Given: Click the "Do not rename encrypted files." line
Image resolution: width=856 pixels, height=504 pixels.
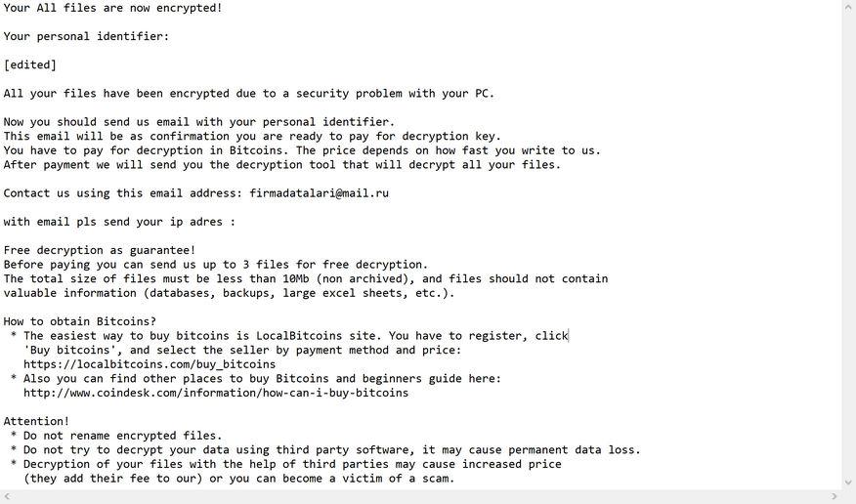Looking at the screenshot, I should coord(123,436).
